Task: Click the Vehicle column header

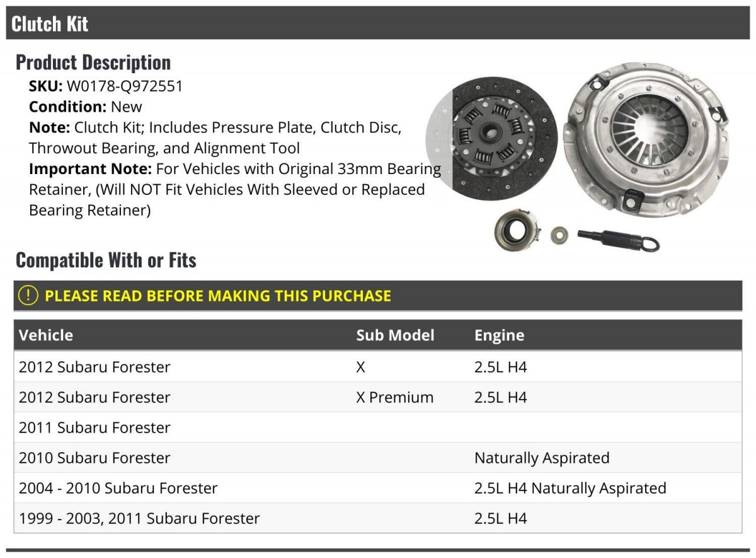Action: (46, 335)
